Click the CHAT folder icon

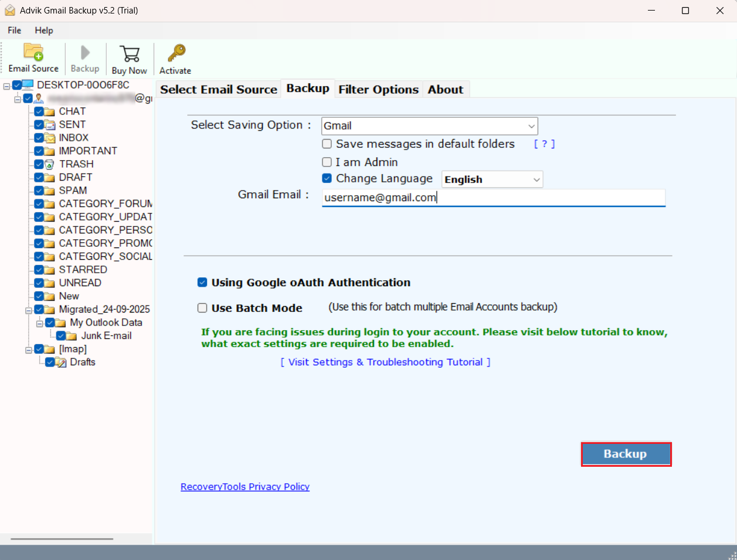pyautogui.click(x=50, y=111)
